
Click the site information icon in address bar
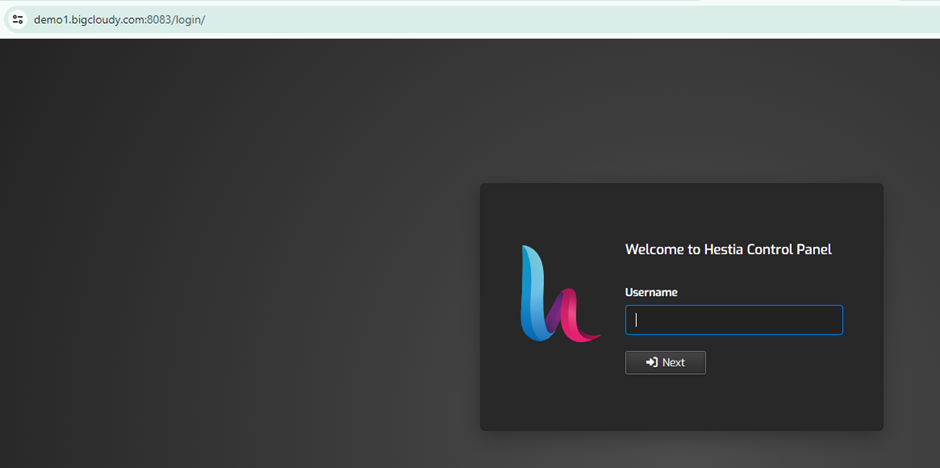(x=17, y=19)
